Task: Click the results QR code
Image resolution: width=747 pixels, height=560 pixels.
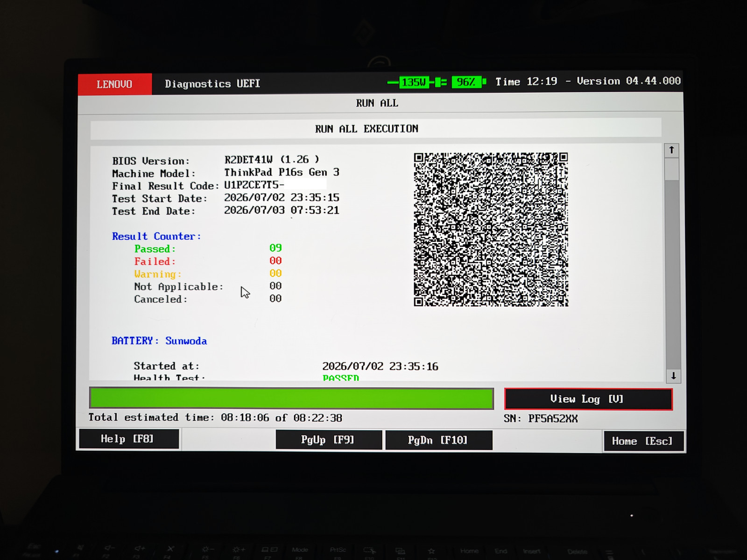Action: pyautogui.click(x=491, y=230)
